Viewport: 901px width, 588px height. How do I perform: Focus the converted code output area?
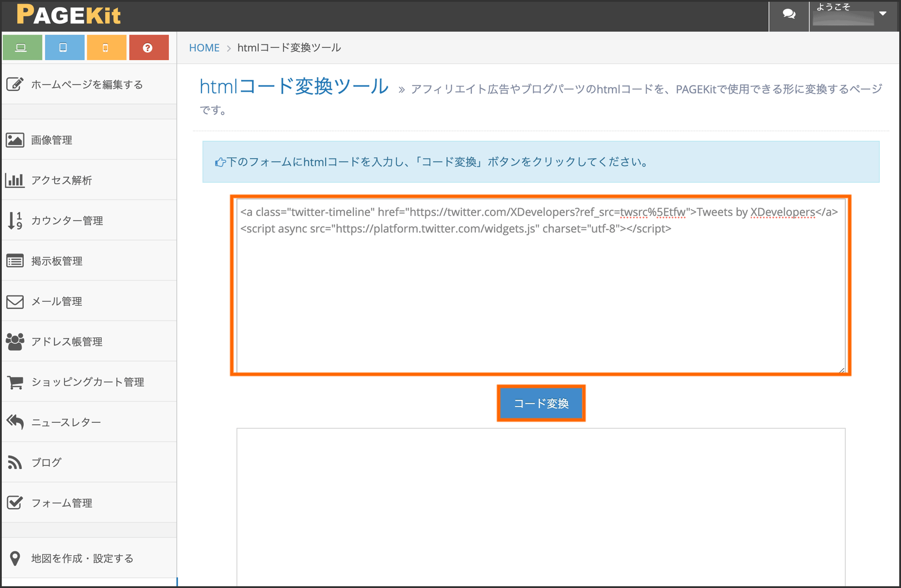pos(541,507)
